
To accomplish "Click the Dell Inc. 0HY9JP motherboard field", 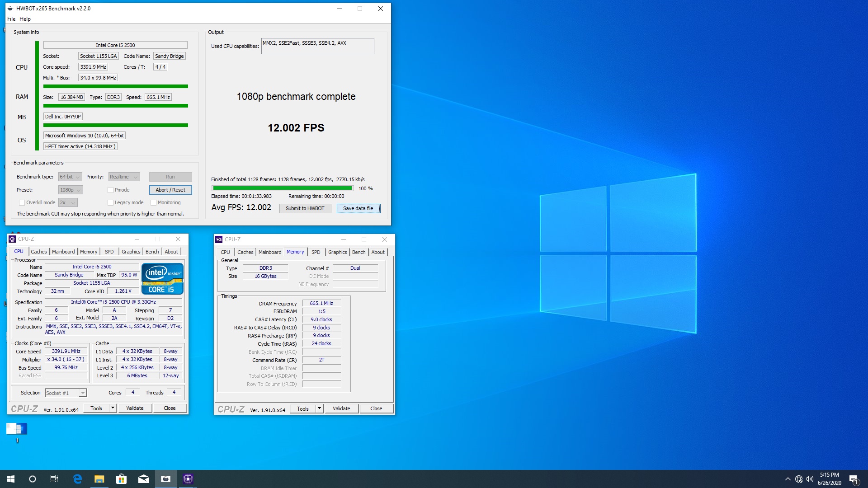I will point(63,117).
